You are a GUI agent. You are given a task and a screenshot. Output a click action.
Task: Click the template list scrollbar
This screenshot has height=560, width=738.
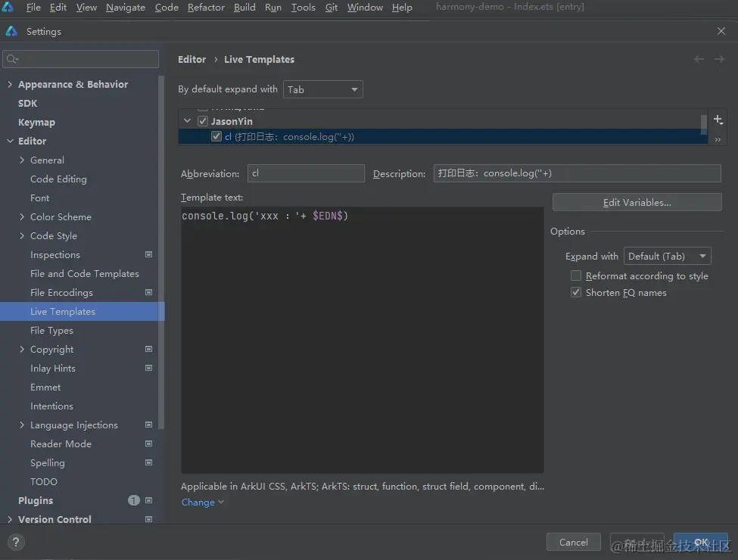(x=704, y=124)
